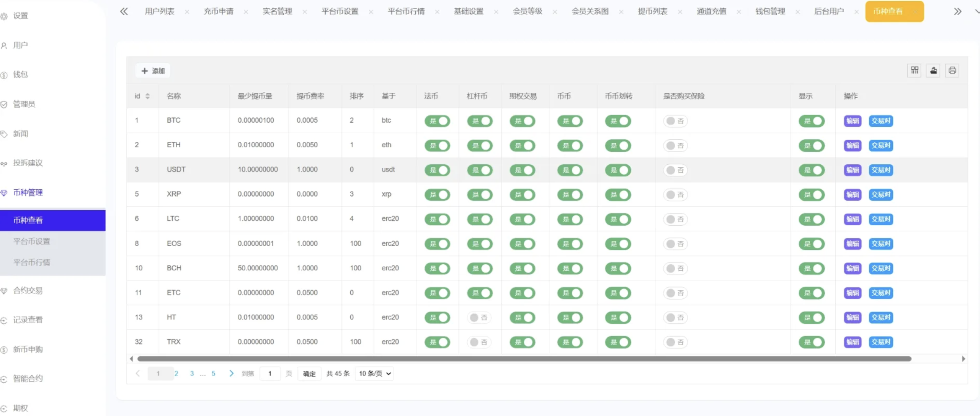Click the export data icon above the table
The height and width of the screenshot is (416, 980).
click(933, 70)
